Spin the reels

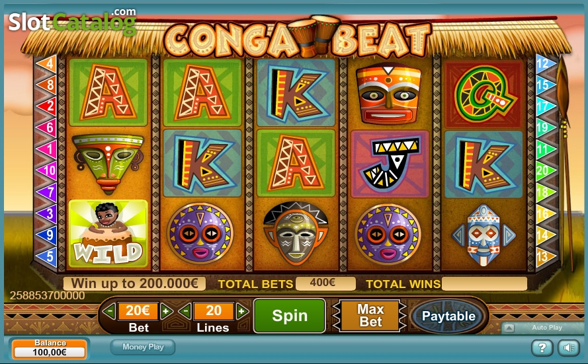pos(290,316)
